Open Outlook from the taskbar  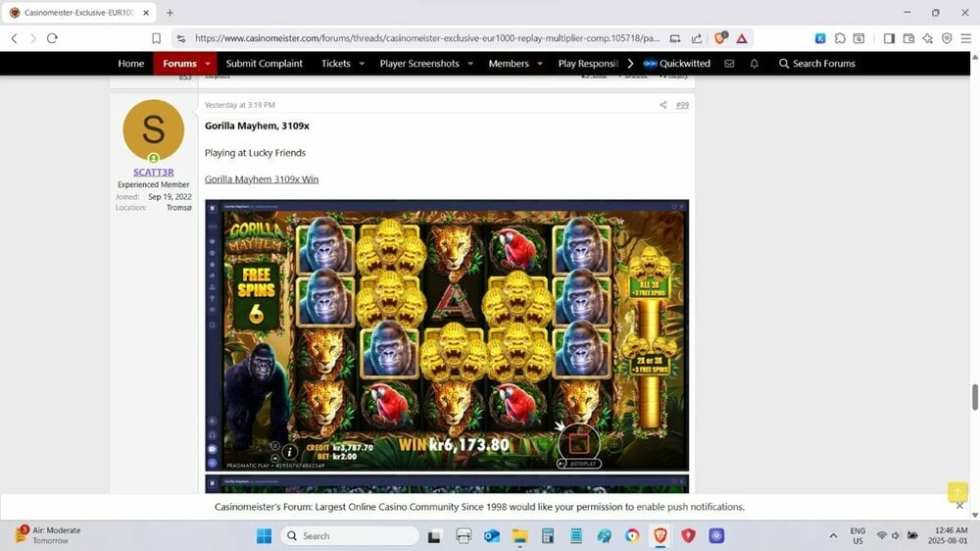pos(492,536)
